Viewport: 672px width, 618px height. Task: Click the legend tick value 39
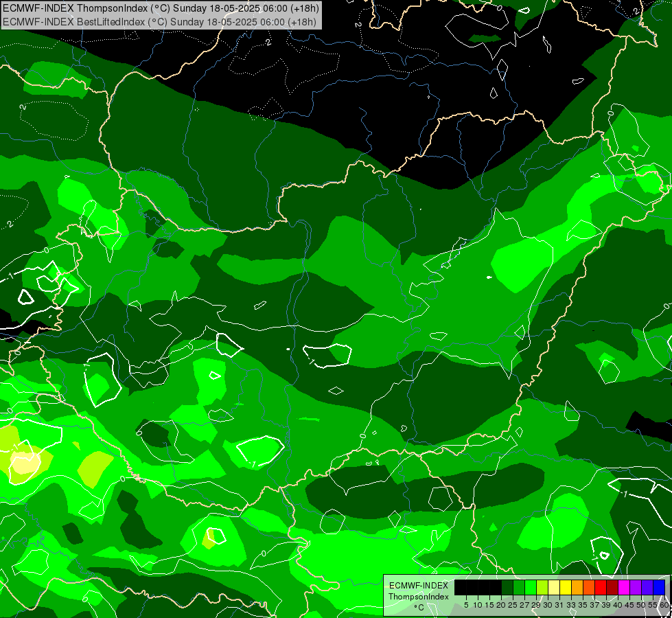click(606, 605)
